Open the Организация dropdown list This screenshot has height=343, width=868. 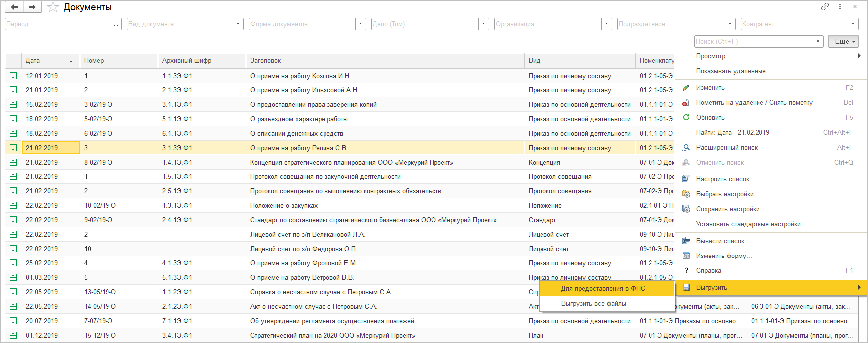pos(607,24)
